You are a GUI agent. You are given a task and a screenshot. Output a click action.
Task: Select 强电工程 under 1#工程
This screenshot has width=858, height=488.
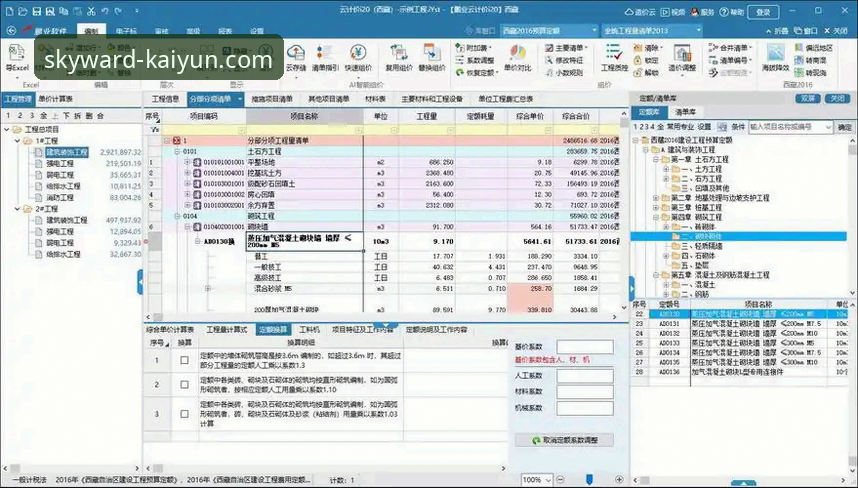coord(60,164)
